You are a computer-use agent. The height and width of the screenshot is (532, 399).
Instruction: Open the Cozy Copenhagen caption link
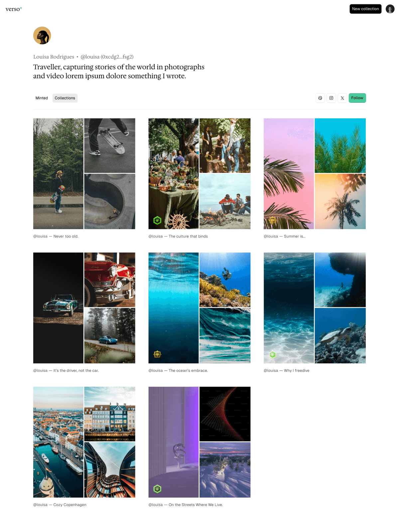click(x=60, y=505)
